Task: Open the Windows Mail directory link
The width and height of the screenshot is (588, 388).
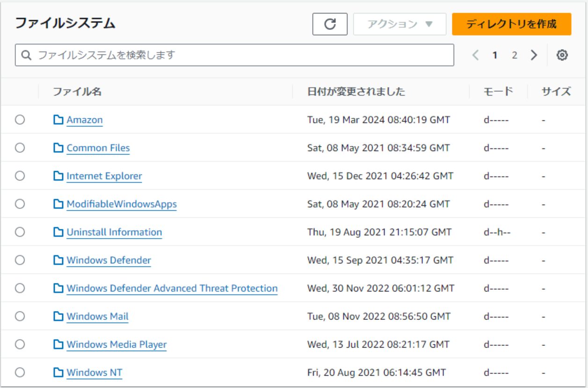Action: 98,316
